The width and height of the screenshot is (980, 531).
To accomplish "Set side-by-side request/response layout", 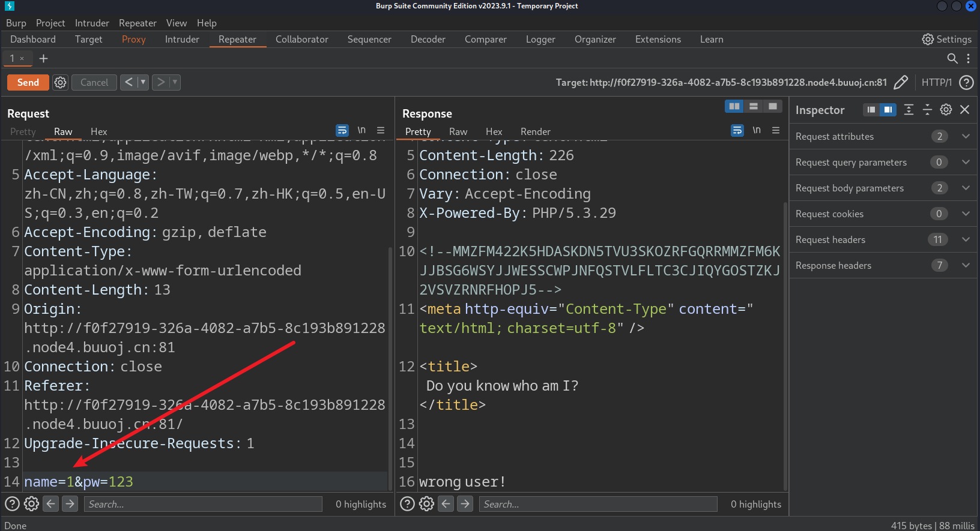I will coord(734,106).
